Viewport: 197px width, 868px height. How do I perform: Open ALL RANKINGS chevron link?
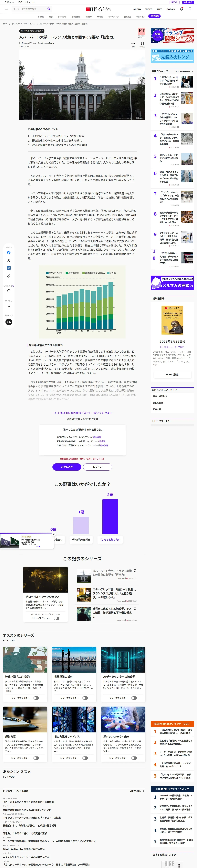(184, 71)
